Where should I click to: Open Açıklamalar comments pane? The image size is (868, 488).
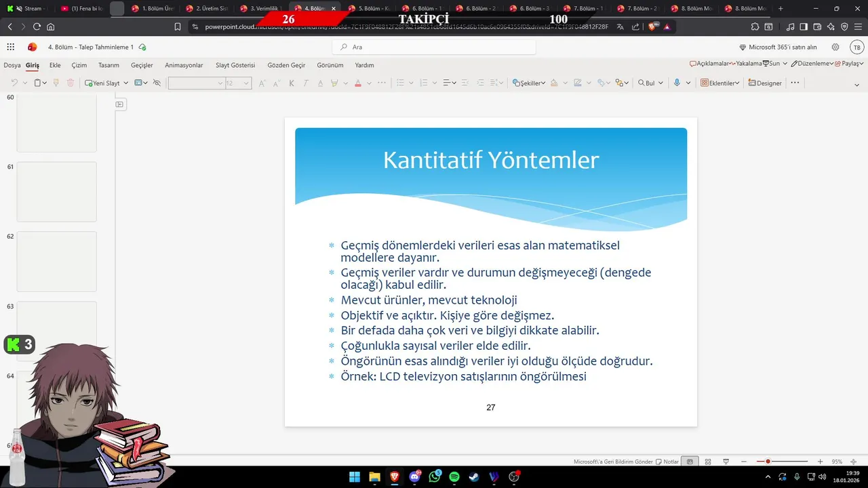pos(709,63)
